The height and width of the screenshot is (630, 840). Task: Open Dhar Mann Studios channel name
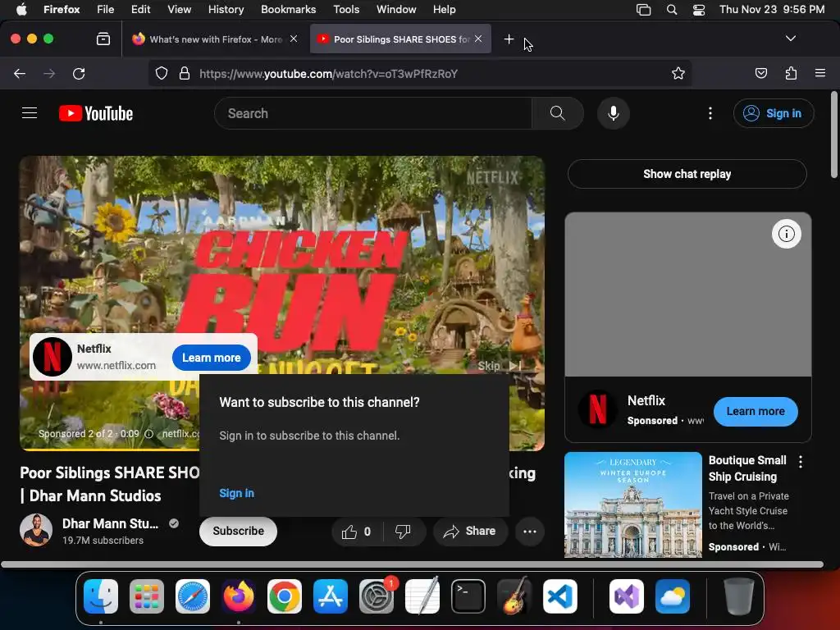click(x=111, y=524)
